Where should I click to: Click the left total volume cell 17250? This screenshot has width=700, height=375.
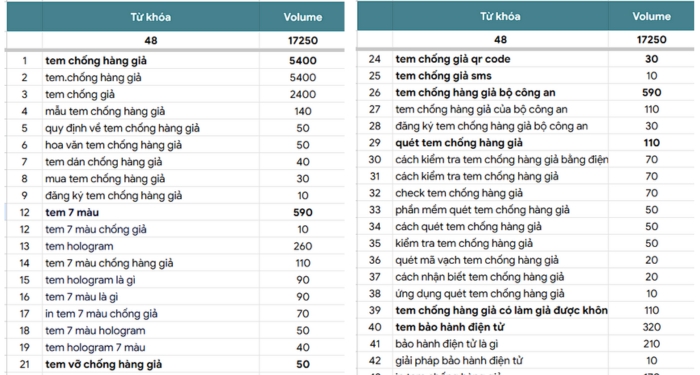302,41
